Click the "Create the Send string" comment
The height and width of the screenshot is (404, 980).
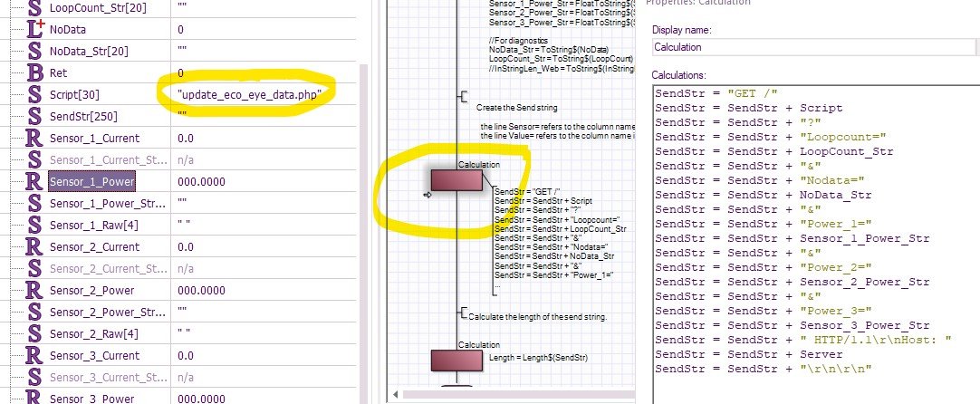coord(522,107)
